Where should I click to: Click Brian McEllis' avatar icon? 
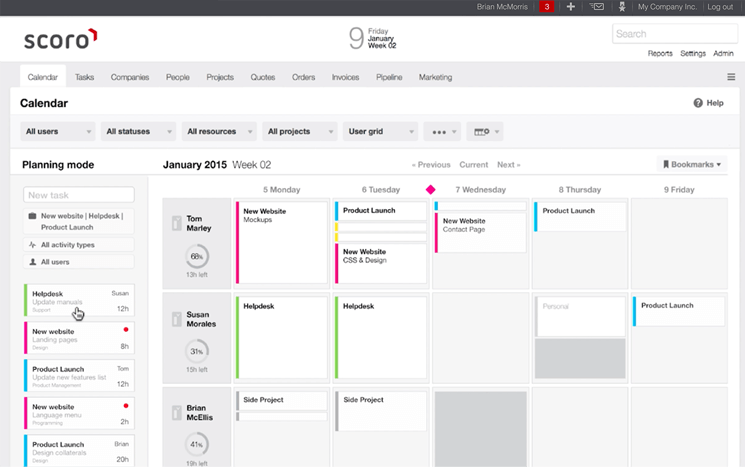coord(177,412)
